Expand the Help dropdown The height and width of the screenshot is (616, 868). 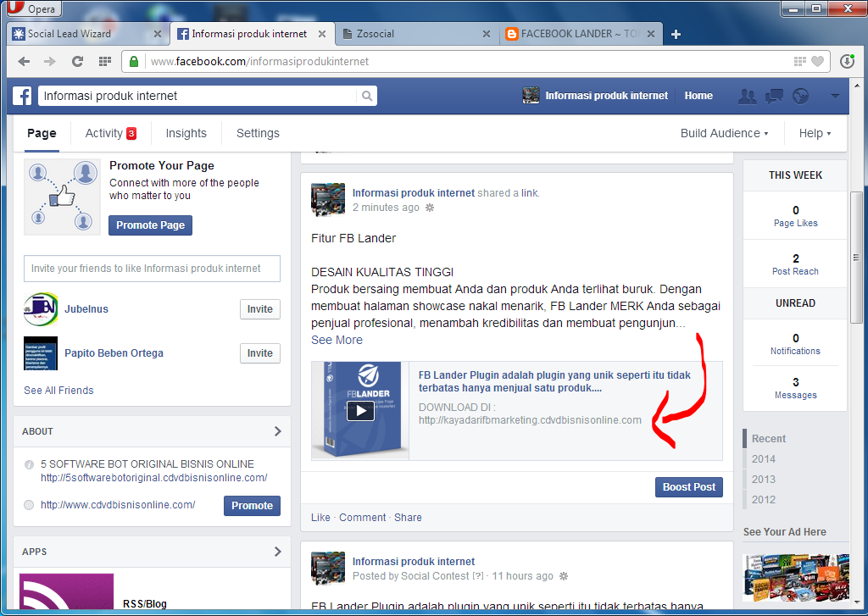[x=815, y=133]
